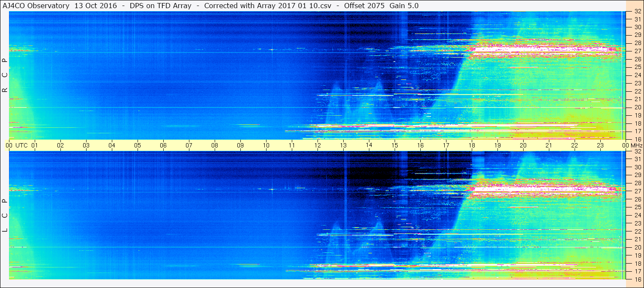Select the 24 MHz tick in upper RCP scale
This screenshot has width=644, height=288.
click(x=638, y=75)
